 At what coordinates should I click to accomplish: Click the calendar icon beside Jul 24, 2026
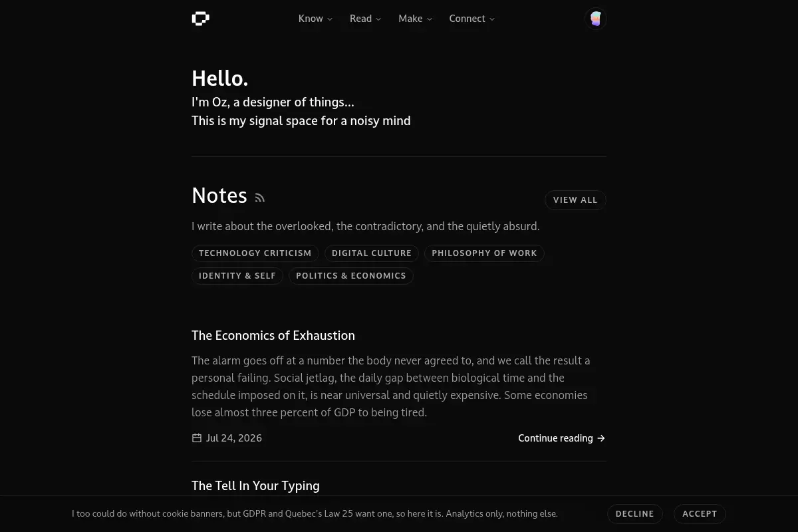point(197,438)
